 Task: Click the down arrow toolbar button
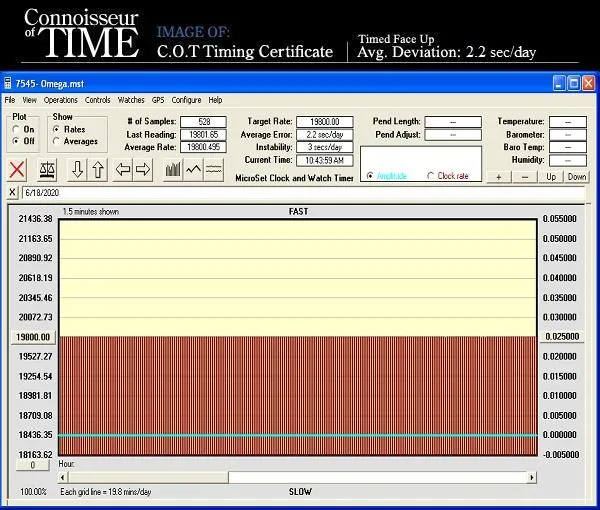[x=78, y=169]
